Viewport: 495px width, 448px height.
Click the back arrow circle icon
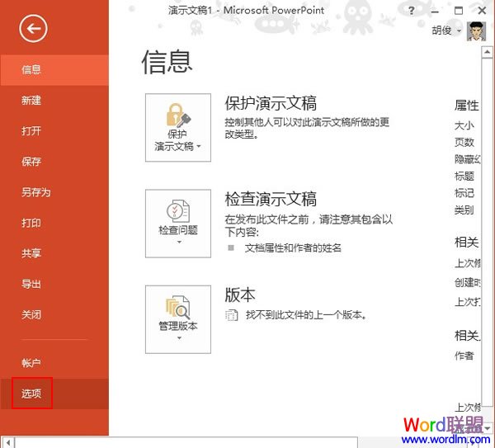33,28
